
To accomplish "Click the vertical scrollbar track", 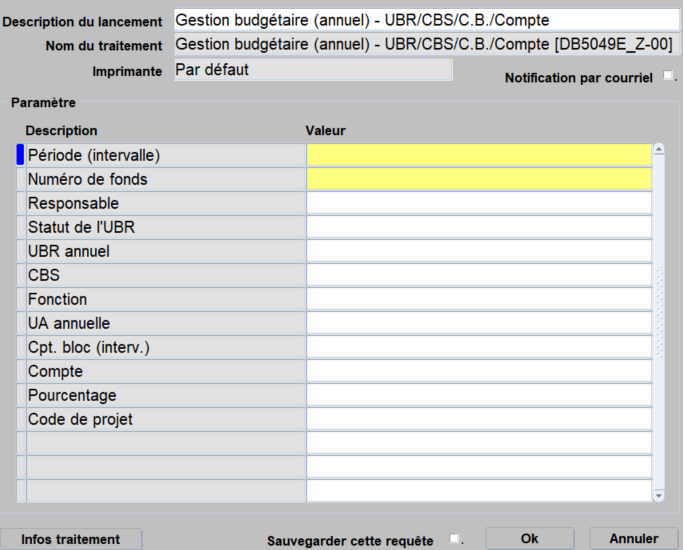I will pos(659,322).
